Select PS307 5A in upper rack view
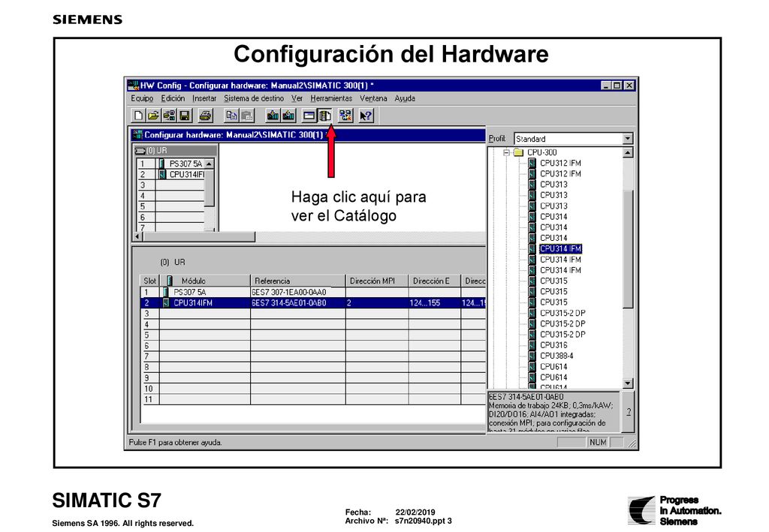The width and height of the screenshot is (769, 532). [x=185, y=164]
